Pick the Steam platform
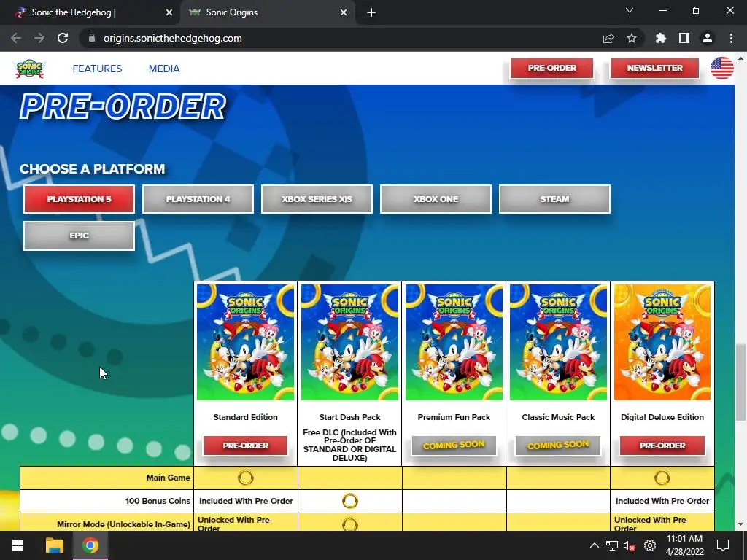The width and height of the screenshot is (747, 560). pos(554,199)
